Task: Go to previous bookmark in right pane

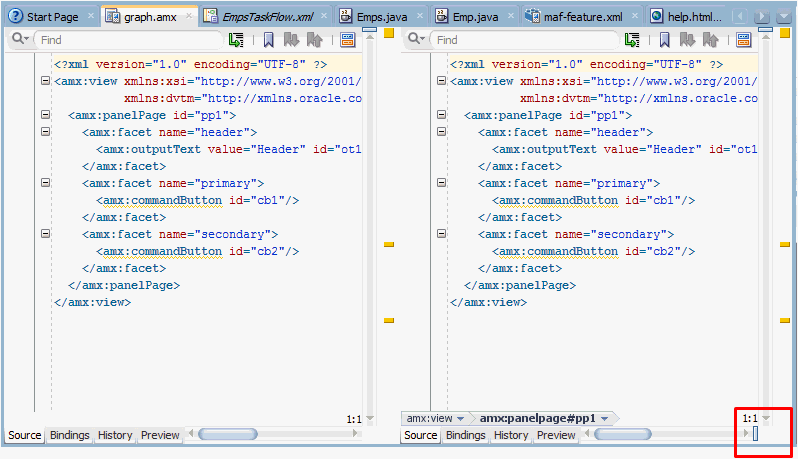Action: [710, 40]
